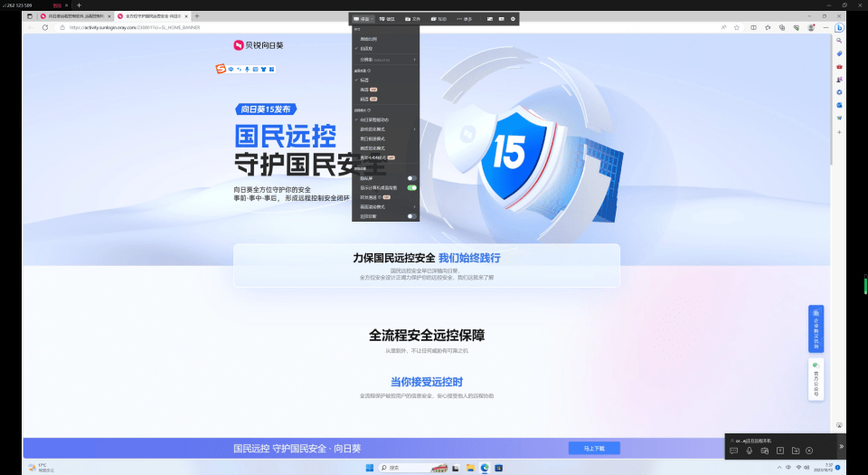Toggle the last switch in desktop dropdown
Screen dimensions: 868x475
click(x=412, y=216)
